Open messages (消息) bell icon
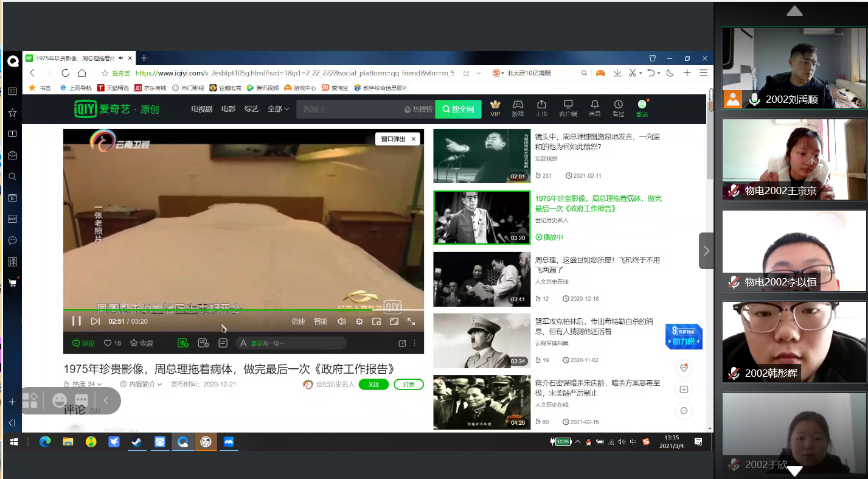 [x=594, y=108]
